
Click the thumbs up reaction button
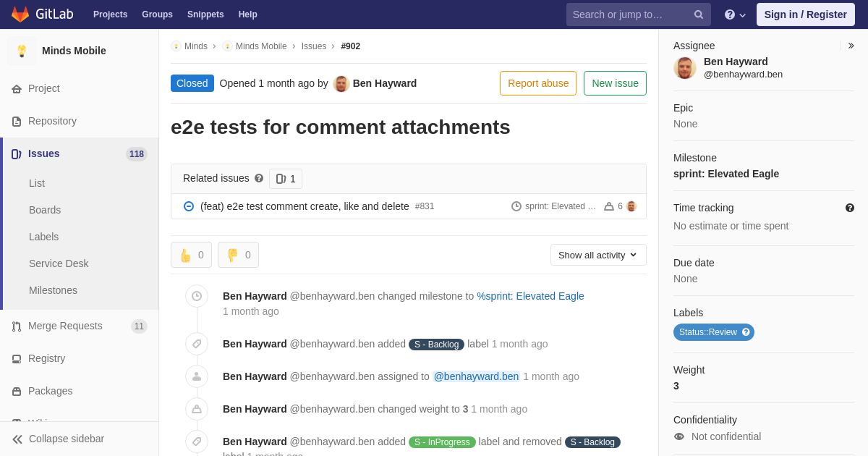(191, 255)
